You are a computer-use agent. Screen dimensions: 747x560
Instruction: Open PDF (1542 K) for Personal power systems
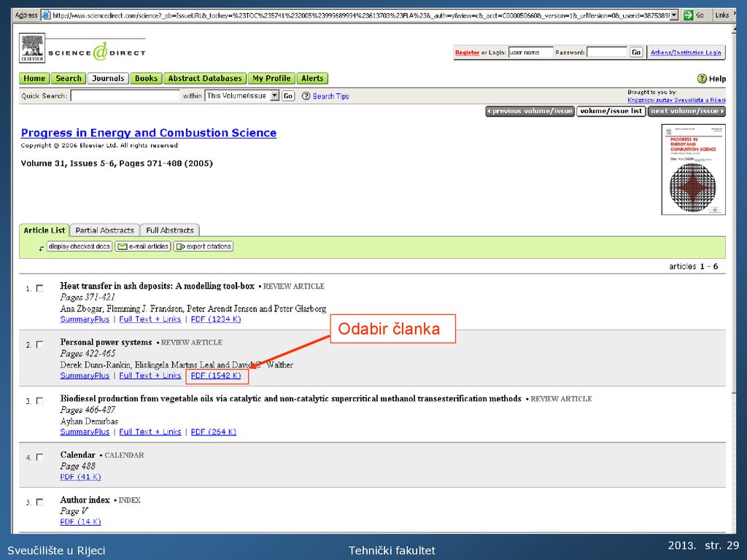click(x=216, y=376)
